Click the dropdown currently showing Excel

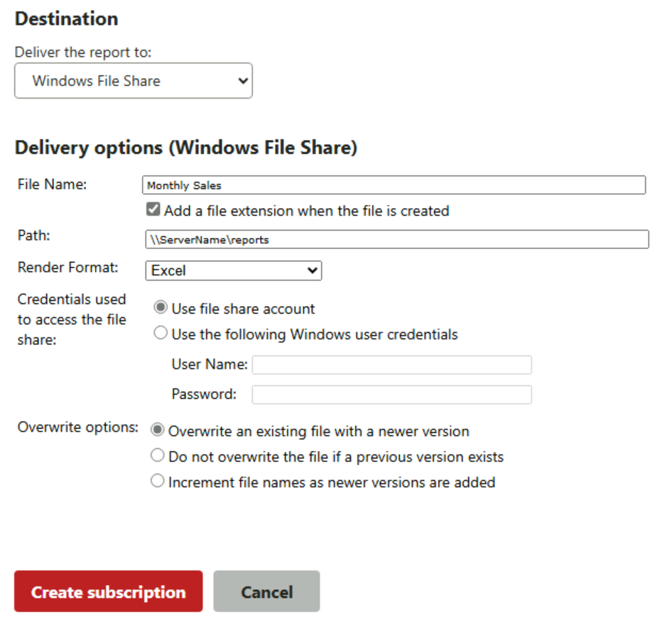coord(233,270)
